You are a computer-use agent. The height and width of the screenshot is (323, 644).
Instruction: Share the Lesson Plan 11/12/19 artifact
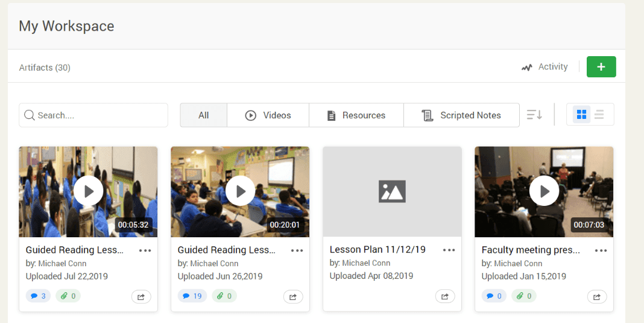445,296
